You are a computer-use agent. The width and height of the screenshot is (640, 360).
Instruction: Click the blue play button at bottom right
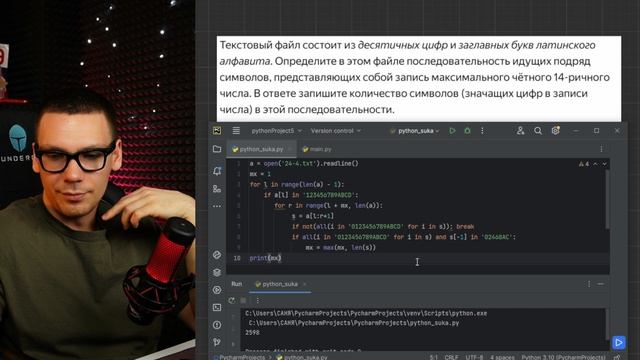pos(618,342)
